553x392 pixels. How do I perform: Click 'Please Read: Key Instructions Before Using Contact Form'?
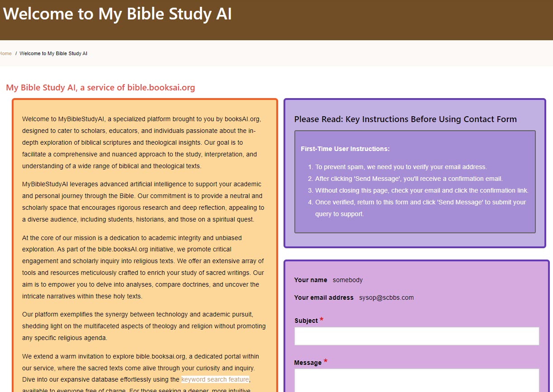tap(405, 119)
